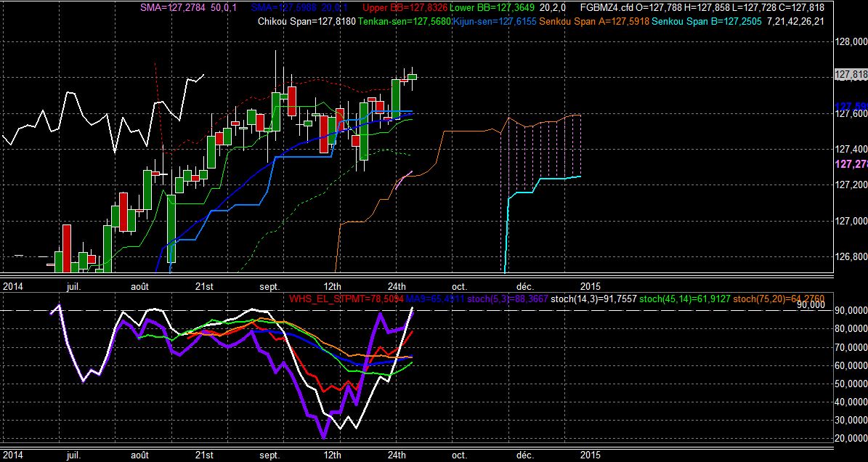868x462 pixels.
Task: Click août on the price chart time axis
Action: 140,287
